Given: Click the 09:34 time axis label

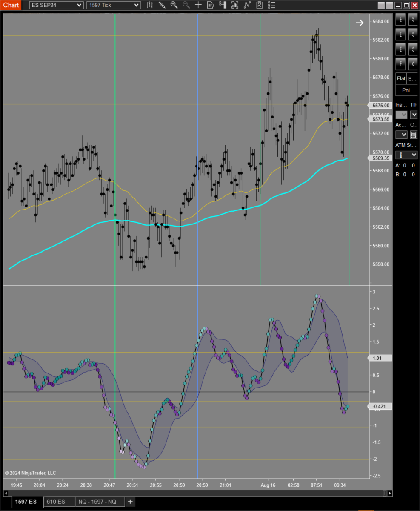Looking at the screenshot, I should [x=340, y=485].
